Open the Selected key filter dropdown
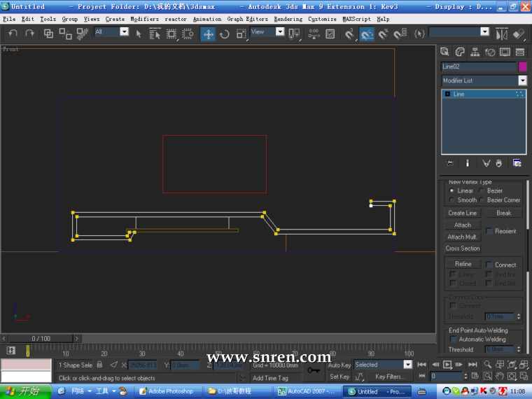Viewport: 532px width, 399px height. (x=408, y=365)
